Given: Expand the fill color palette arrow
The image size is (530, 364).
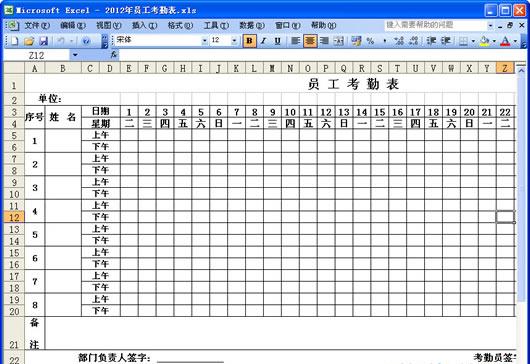Looking at the screenshot, I should tap(494, 41).
